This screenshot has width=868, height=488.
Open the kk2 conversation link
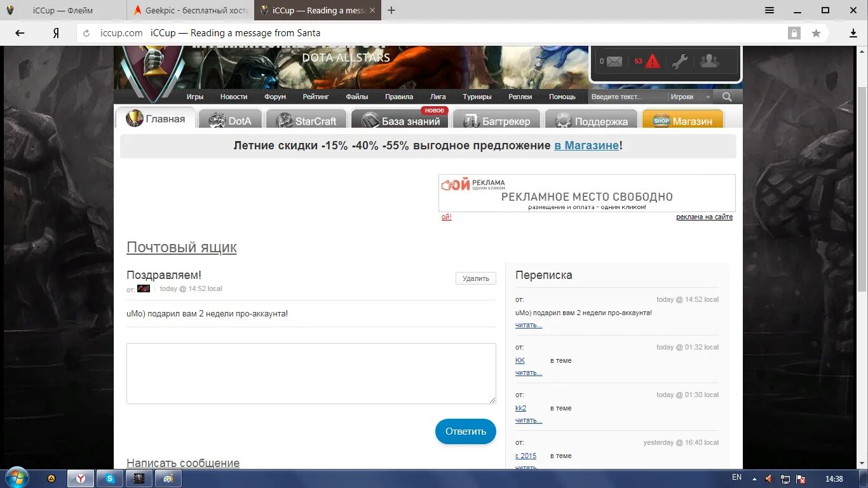(x=521, y=408)
